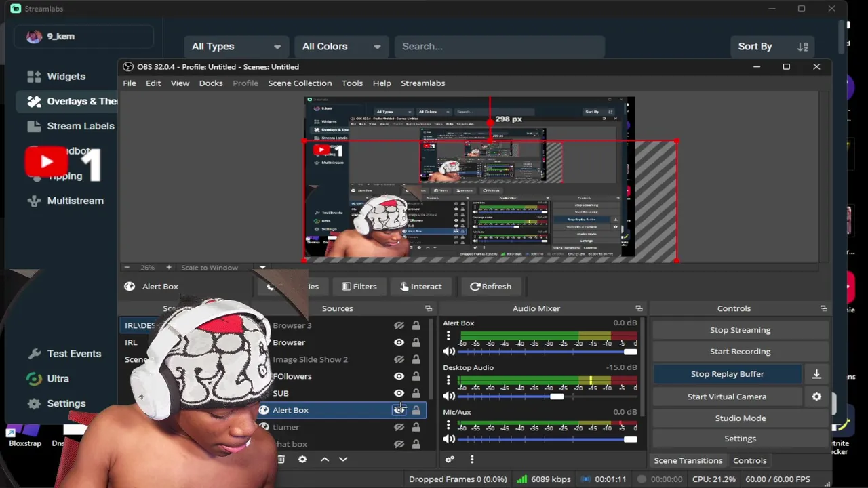The image size is (868, 488).
Task: Open Alert Box audio channel options dots
Action: pos(448,336)
